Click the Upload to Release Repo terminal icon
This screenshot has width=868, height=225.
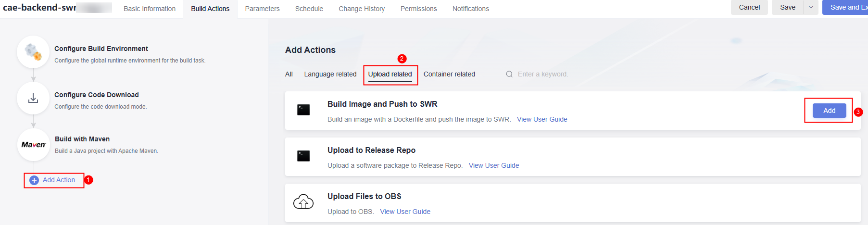point(303,156)
